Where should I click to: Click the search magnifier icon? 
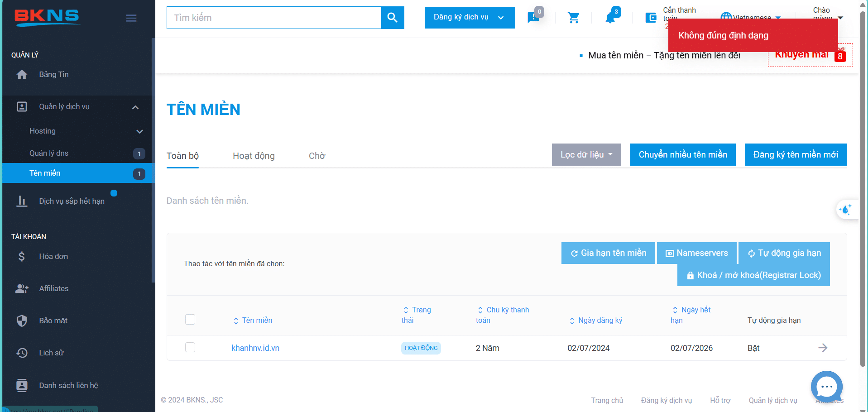coord(392,18)
